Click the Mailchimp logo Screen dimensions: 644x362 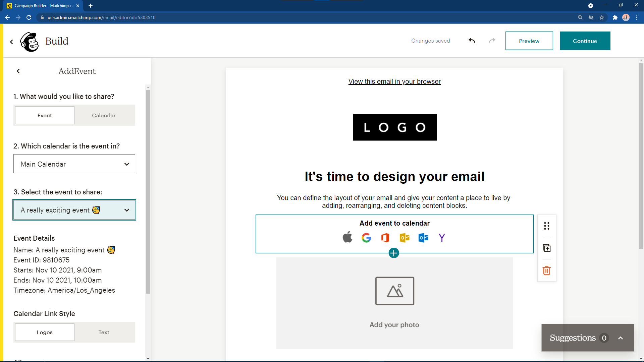pos(30,41)
